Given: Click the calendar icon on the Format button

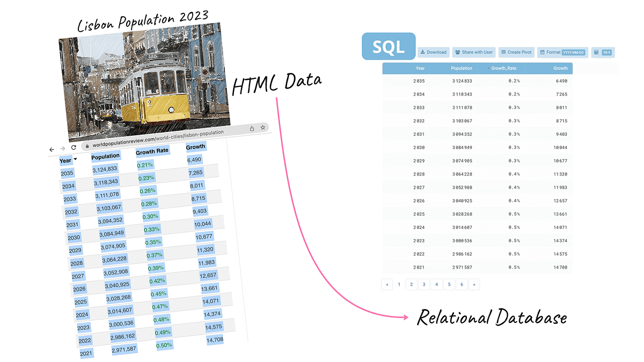Looking at the screenshot, I should [542, 52].
